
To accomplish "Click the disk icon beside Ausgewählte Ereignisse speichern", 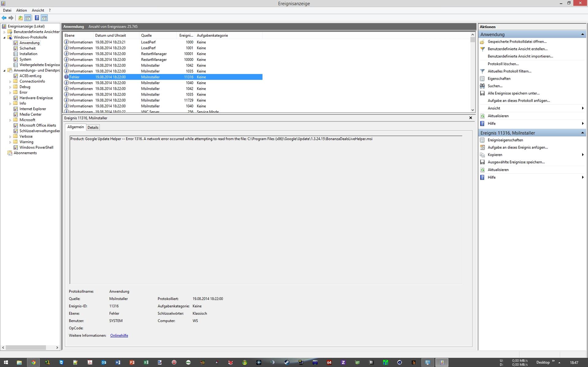I will click(x=482, y=162).
